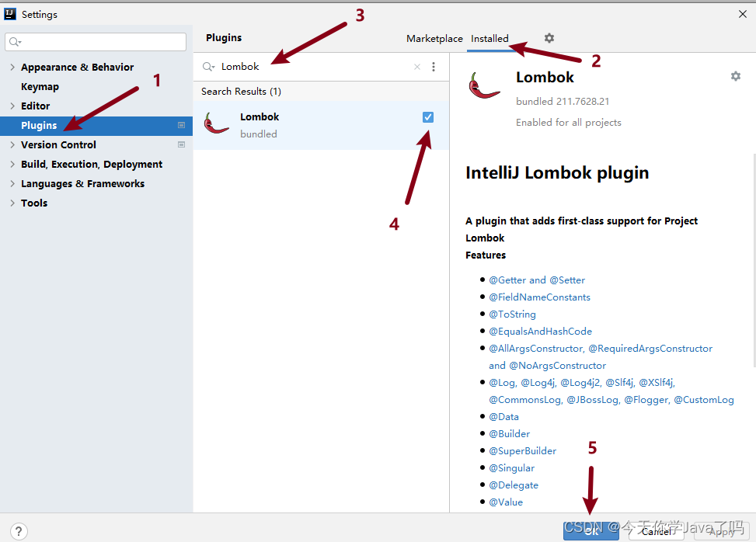The width and height of the screenshot is (756, 542).
Task: Expand Appearance & Behavior section
Action: tap(12, 67)
